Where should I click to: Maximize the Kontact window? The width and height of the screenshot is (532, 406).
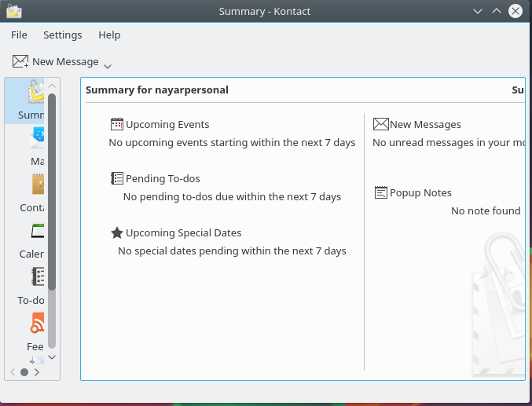click(x=497, y=11)
